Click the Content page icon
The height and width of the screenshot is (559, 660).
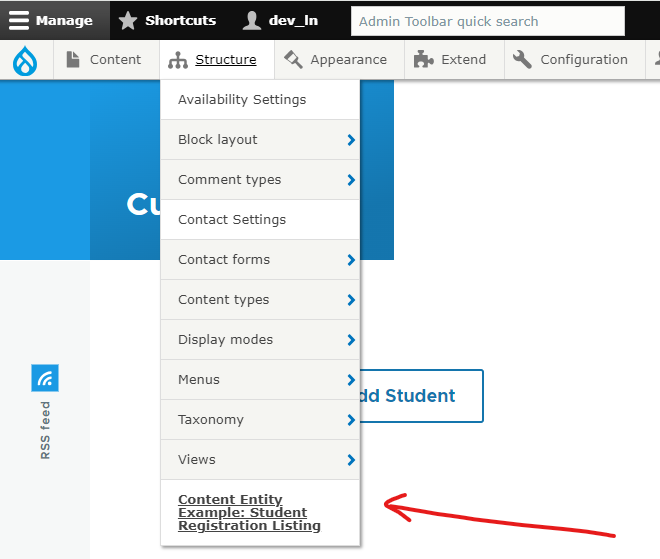(x=73, y=59)
